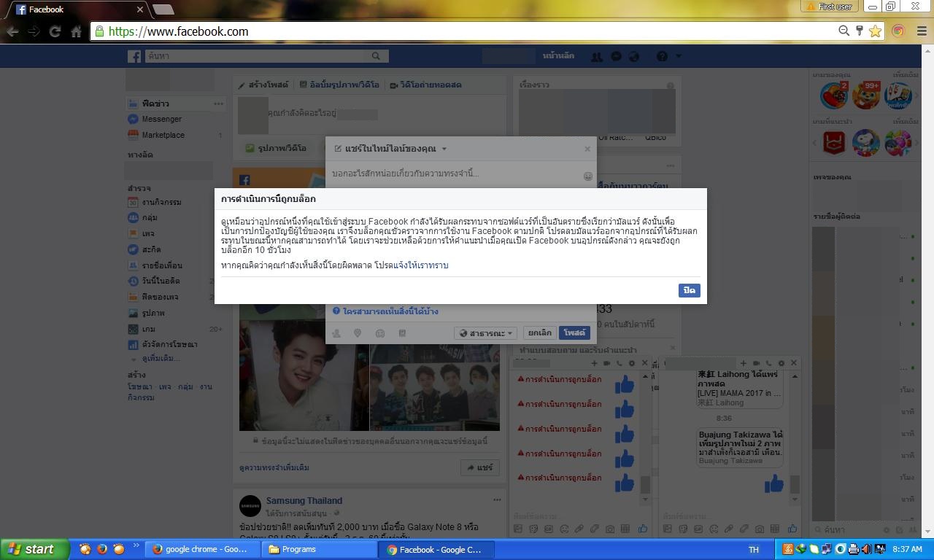
Task: Select the สร้างโพสต์ create post tab
Action: (x=263, y=85)
